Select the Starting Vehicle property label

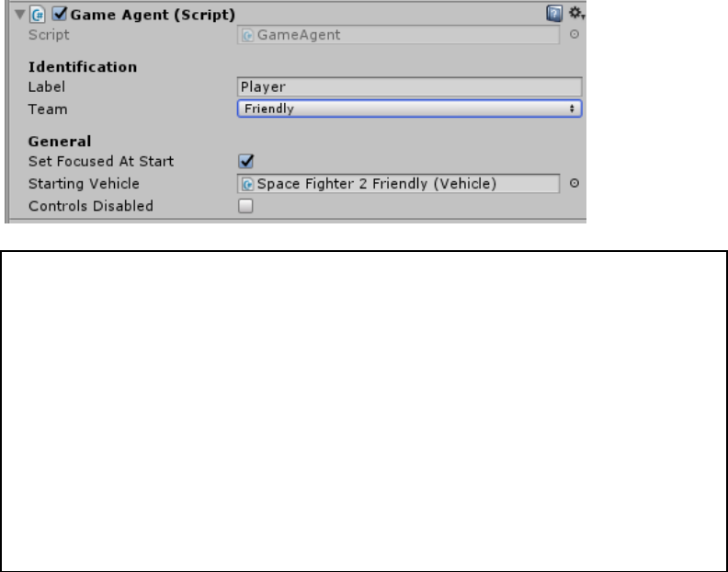click(84, 184)
